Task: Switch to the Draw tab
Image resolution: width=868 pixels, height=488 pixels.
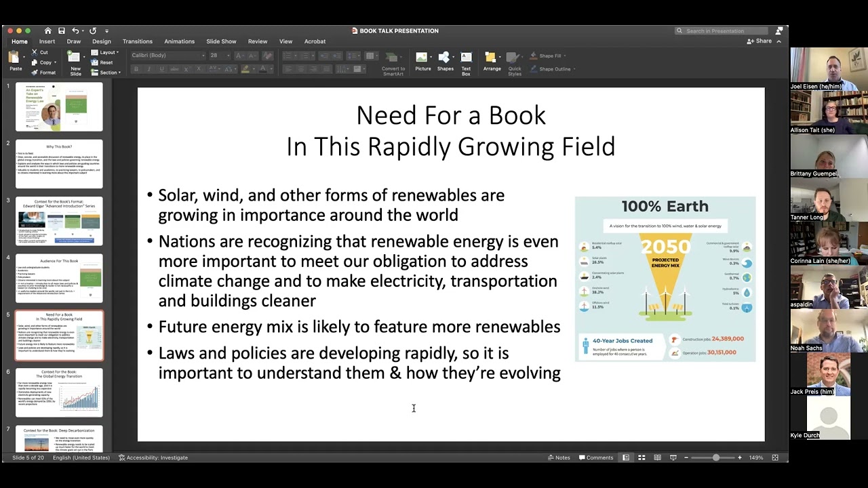Action: [x=74, y=41]
